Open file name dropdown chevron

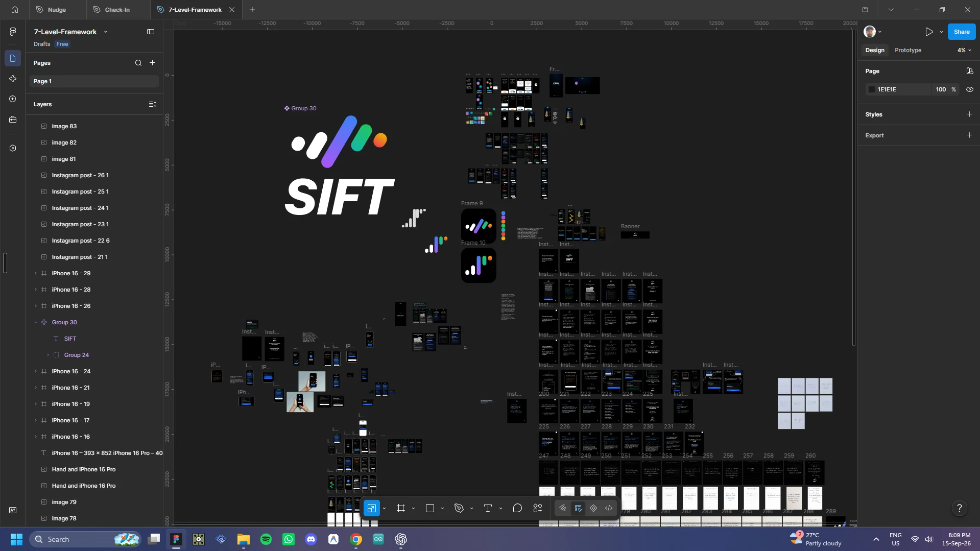pyautogui.click(x=106, y=32)
